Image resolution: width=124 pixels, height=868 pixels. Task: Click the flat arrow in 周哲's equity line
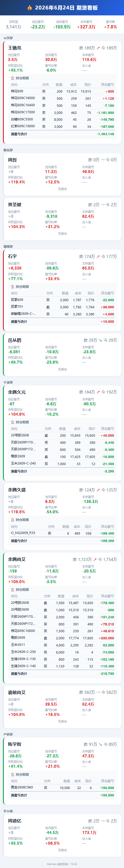102,160
